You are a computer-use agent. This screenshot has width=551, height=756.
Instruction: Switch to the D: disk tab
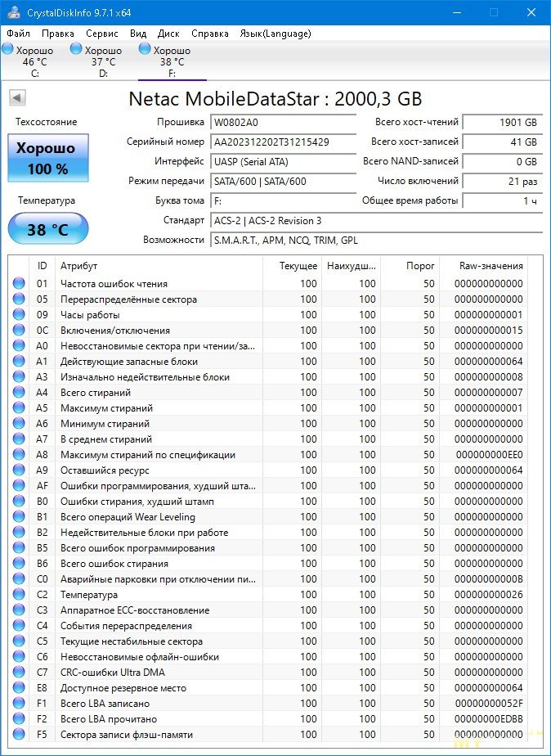click(x=103, y=61)
